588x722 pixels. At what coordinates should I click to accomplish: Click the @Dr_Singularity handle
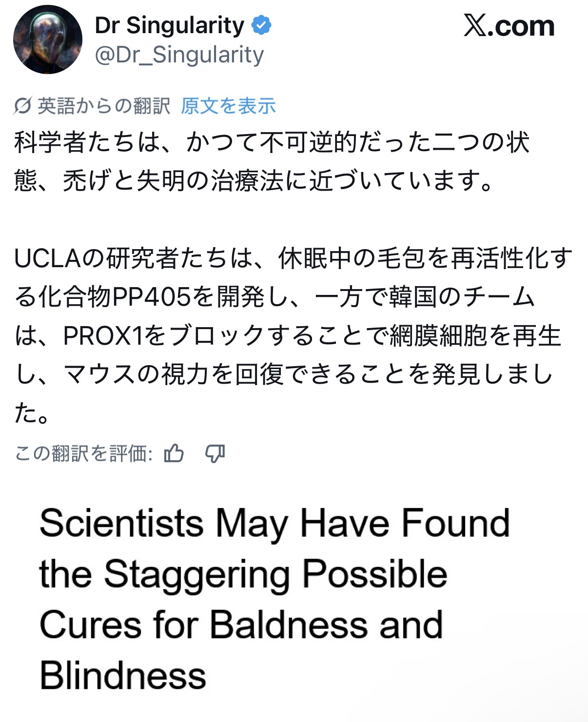click(179, 55)
